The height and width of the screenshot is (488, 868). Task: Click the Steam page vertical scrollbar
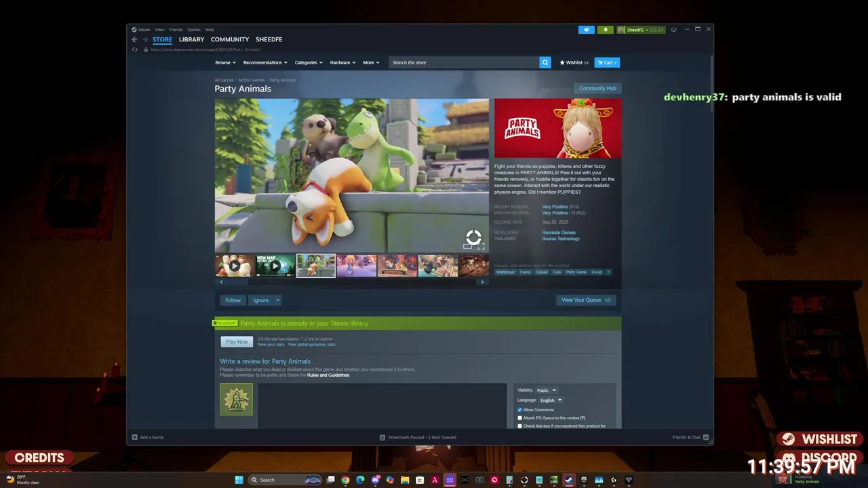tap(711, 85)
